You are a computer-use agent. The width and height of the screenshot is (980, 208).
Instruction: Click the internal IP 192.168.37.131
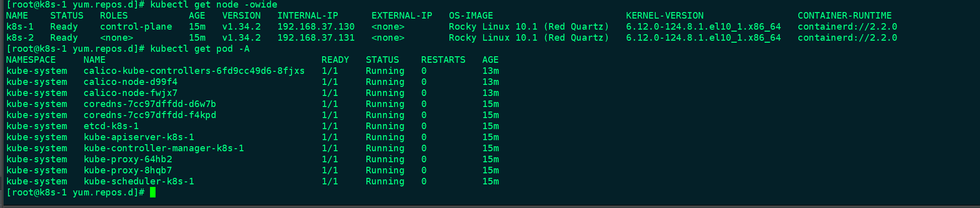pos(316,38)
